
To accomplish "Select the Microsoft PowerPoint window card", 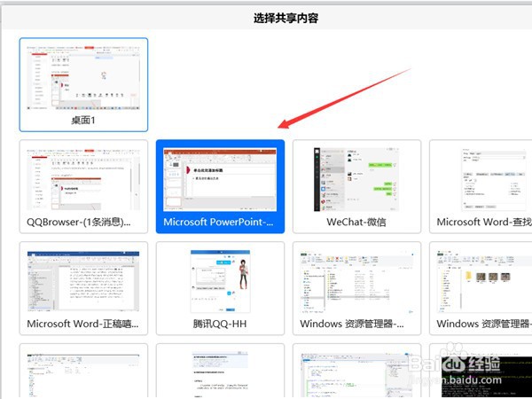I will [x=220, y=186].
